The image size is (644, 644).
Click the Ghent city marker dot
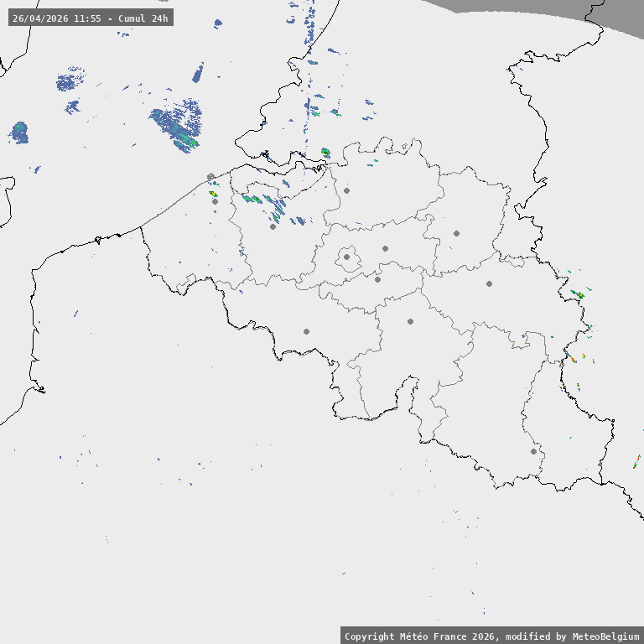[x=273, y=226]
